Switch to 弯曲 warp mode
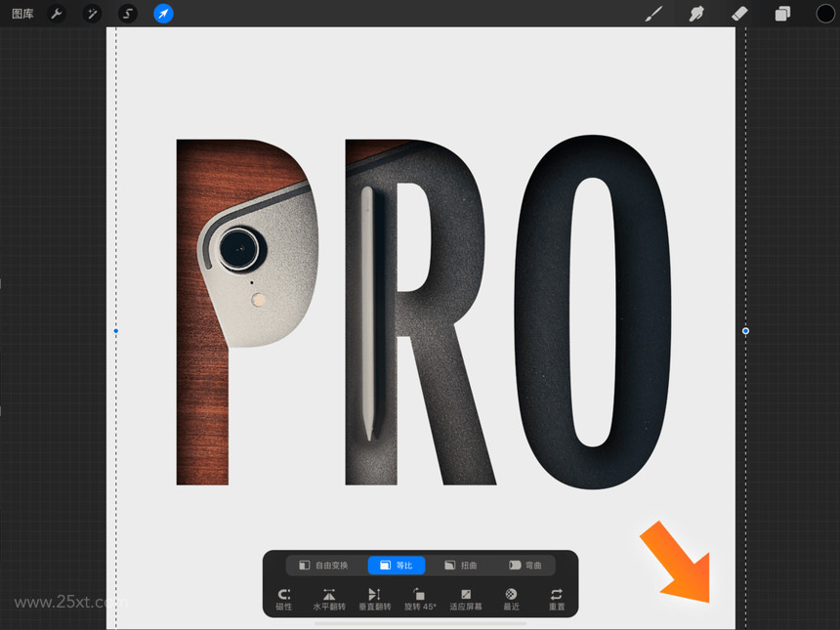The width and height of the screenshot is (840, 630). [525, 566]
